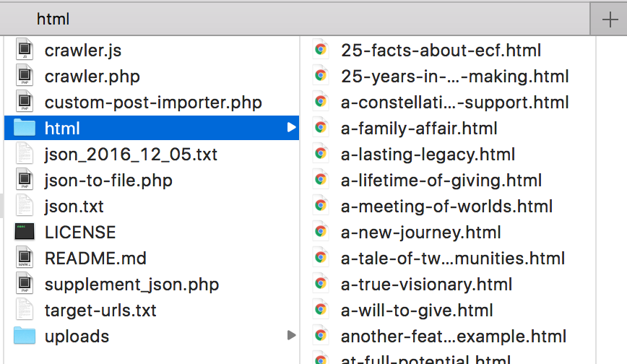This screenshot has width=627, height=364.
Task: Select a-family-affair.html file name
Action: point(419,129)
